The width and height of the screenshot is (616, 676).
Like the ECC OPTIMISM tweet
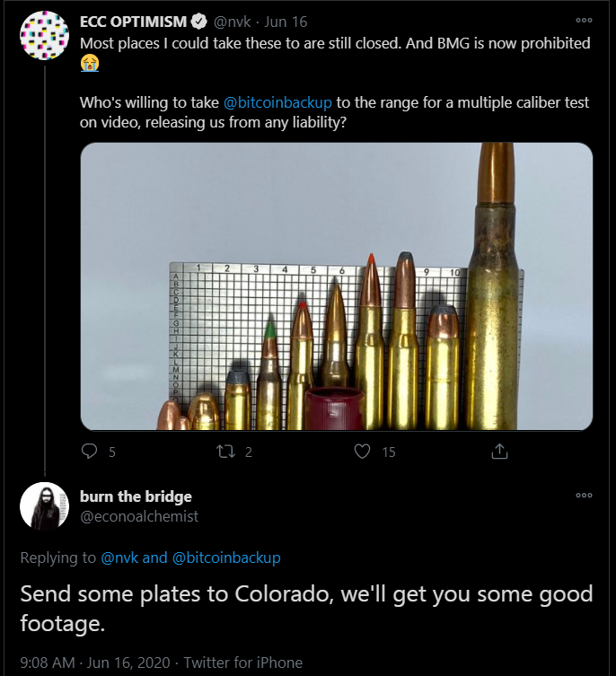[363, 452]
